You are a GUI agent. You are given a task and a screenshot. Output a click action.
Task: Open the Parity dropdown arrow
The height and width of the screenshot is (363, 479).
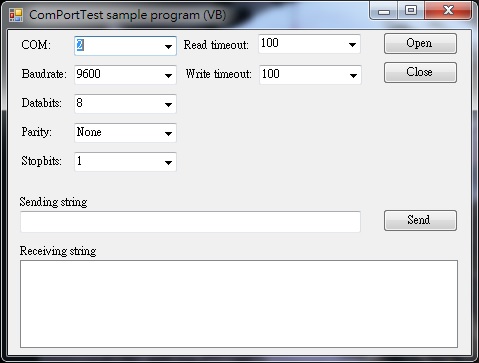click(x=168, y=133)
